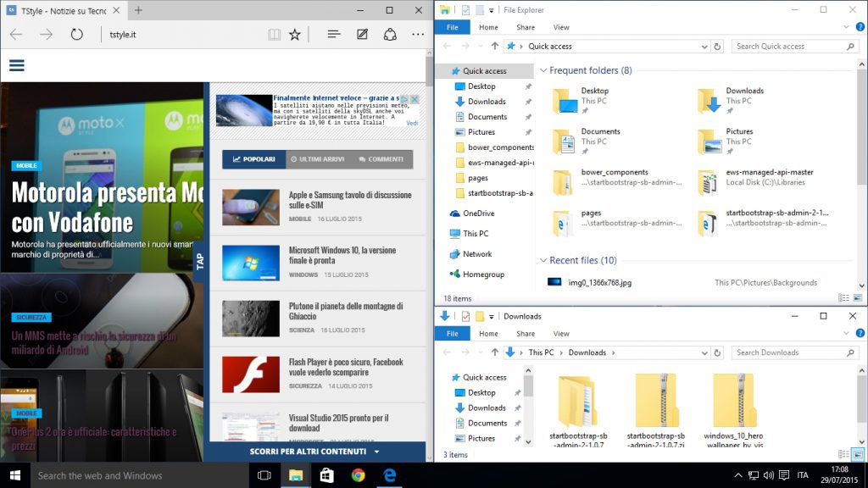868x488 pixels.
Task: Open the Store taskbar icon
Action: 326,475
